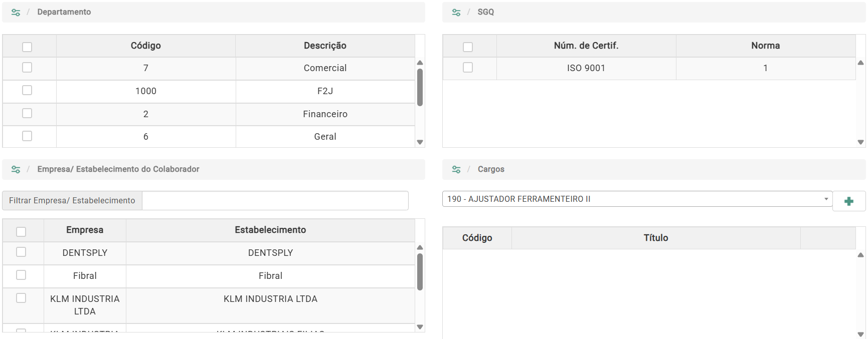Check the Comercial department checkbox
The image size is (868, 339).
click(27, 68)
